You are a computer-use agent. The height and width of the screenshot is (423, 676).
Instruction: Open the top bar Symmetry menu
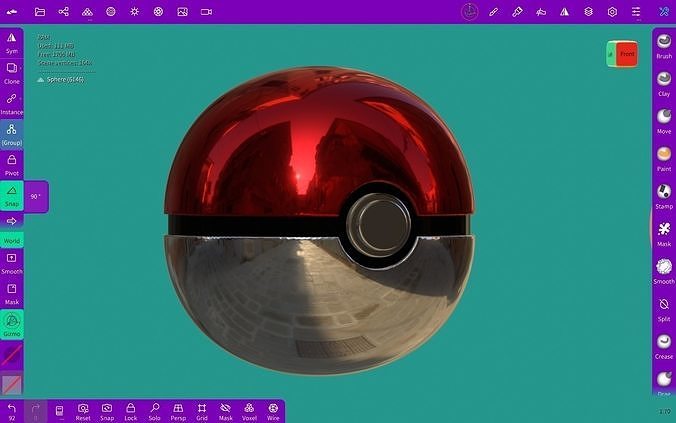coord(564,12)
